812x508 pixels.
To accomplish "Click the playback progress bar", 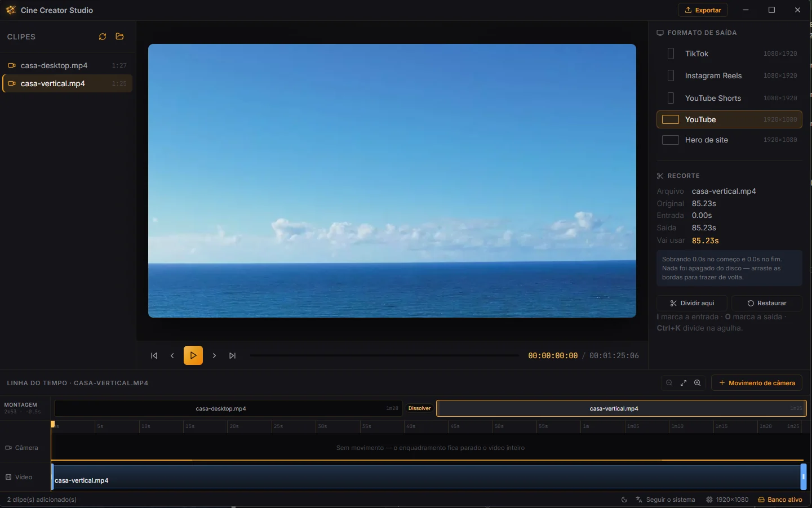I will pos(384,355).
